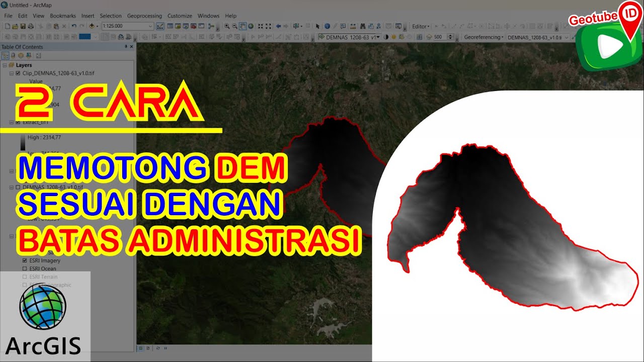This screenshot has height=362, width=644.
Task: Close the Table Of Contents panel
Action: coord(132,46)
